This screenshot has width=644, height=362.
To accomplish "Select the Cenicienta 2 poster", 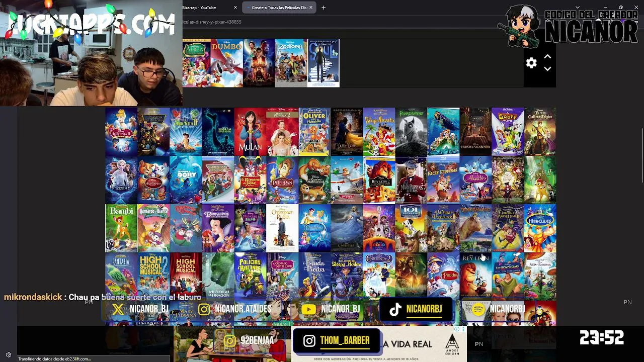I will pos(379,276).
